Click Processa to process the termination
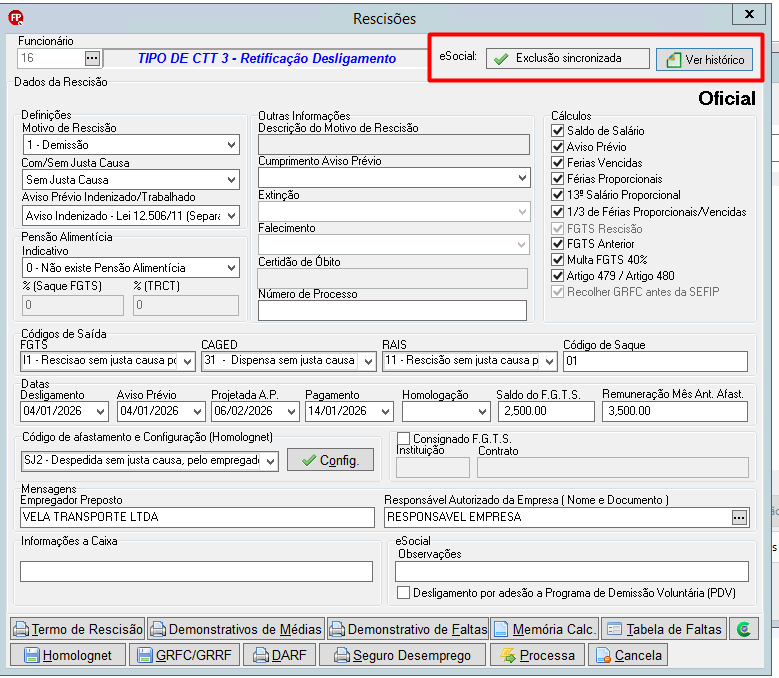779x678 pixels. coord(538,655)
